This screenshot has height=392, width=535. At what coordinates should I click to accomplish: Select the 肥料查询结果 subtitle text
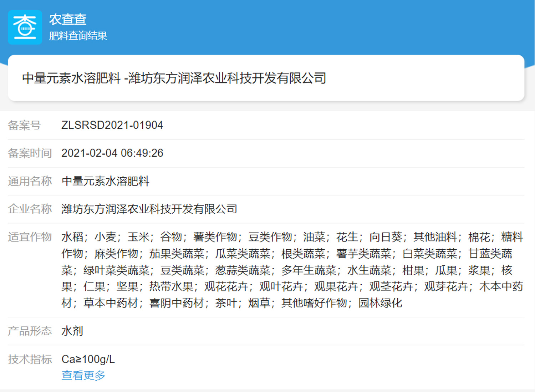pos(78,36)
